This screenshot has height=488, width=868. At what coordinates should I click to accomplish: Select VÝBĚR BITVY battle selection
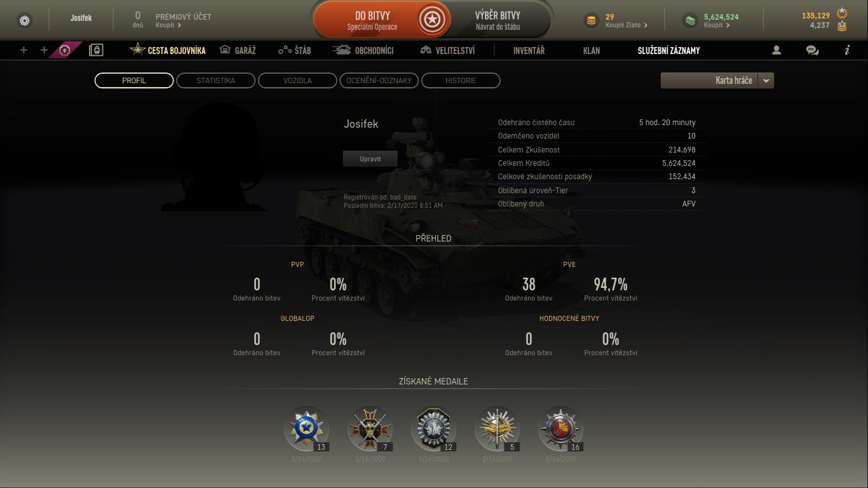[498, 20]
